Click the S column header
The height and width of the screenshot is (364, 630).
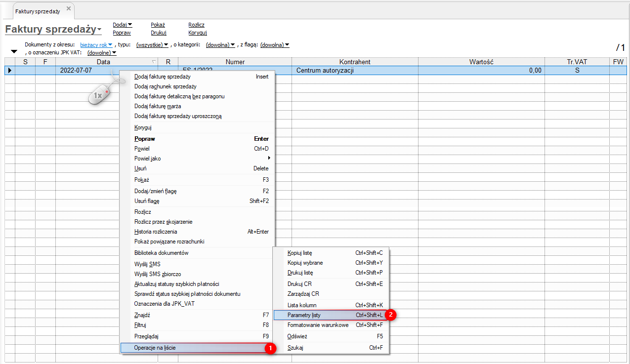[x=25, y=62]
